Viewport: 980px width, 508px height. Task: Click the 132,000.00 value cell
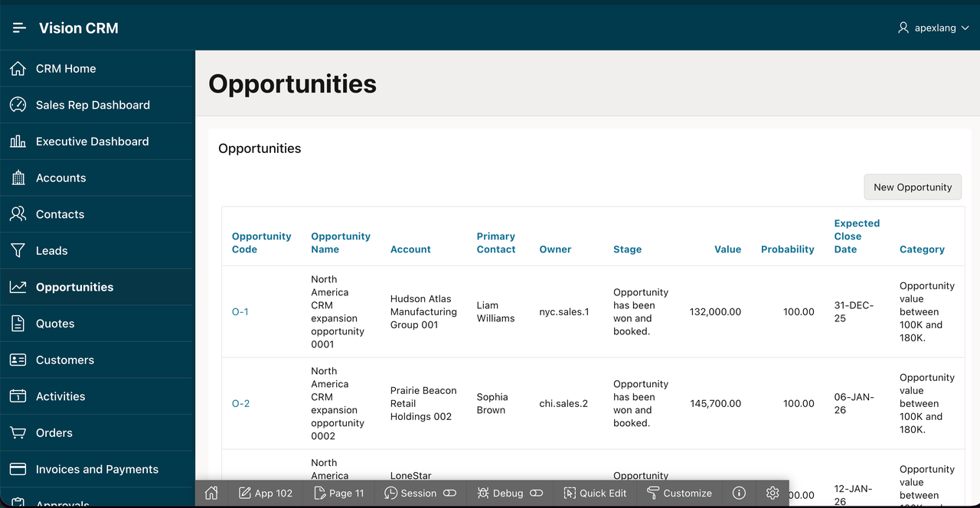coord(715,312)
